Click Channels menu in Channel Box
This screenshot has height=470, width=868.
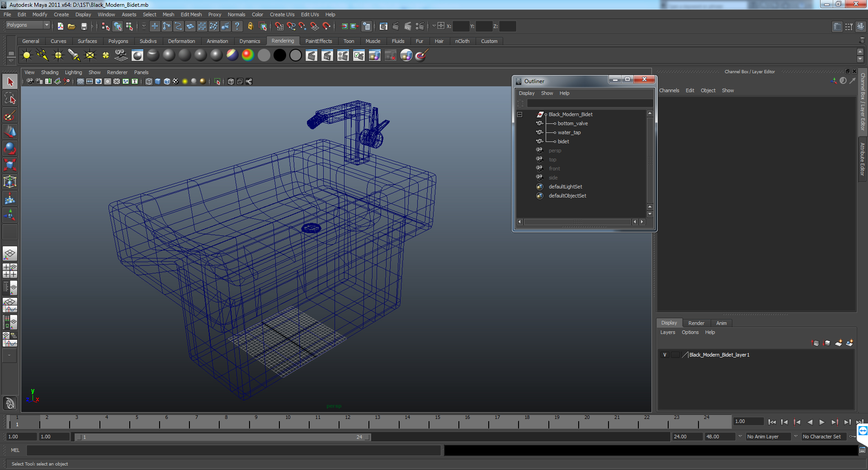(x=669, y=90)
